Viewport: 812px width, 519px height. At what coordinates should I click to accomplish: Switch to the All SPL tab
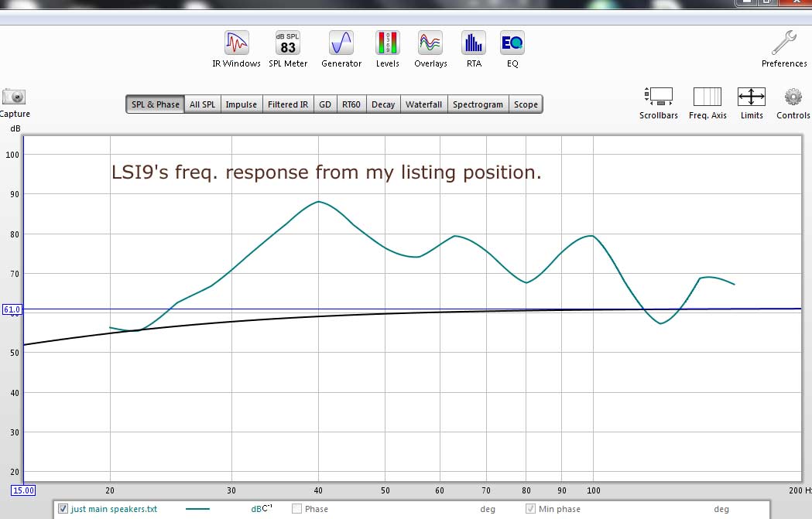click(x=203, y=104)
